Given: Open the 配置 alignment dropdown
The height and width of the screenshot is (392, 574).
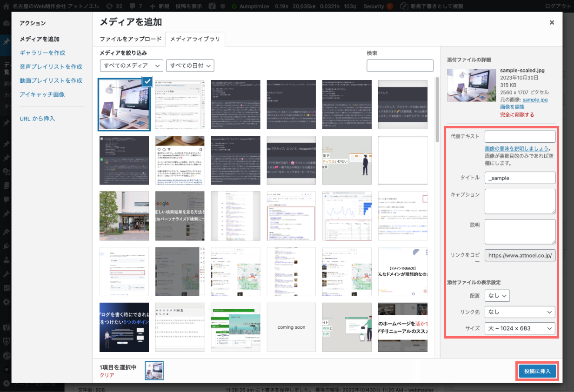Looking at the screenshot, I should [497, 295].
